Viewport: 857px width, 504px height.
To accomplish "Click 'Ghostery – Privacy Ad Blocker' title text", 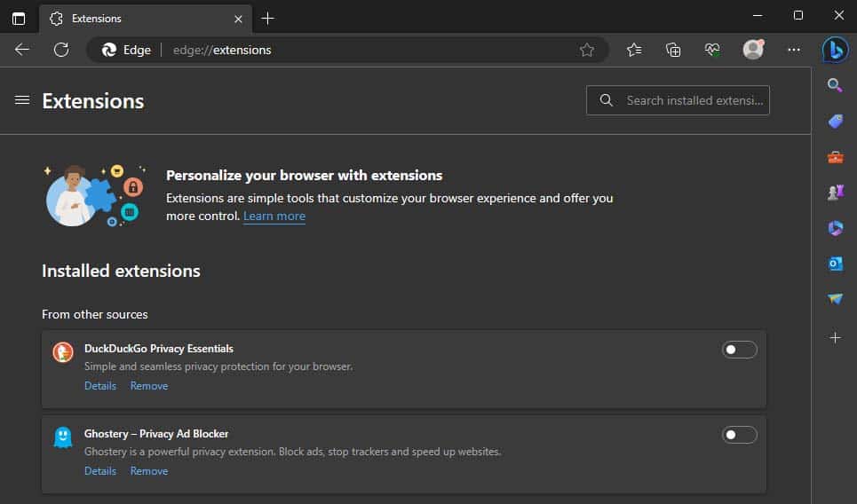I will [156, 434].
